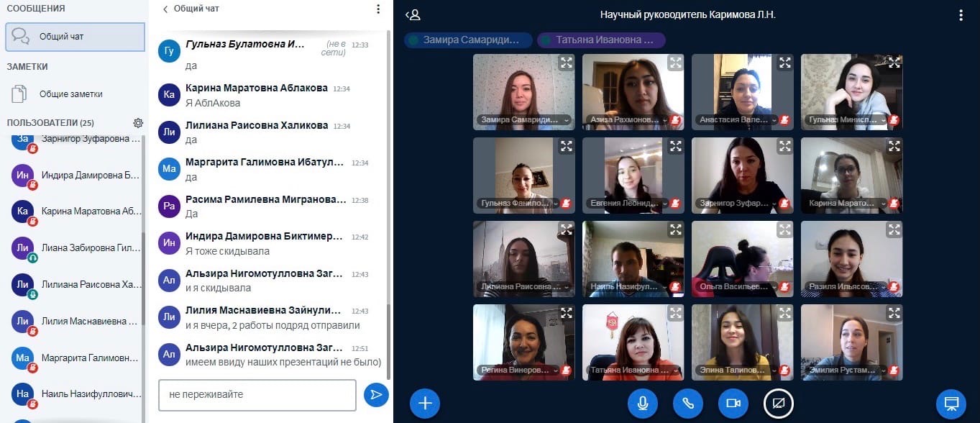980x423 pixels.
Task: Open chat options three-dot menu
Action: (x=378, y=9)
